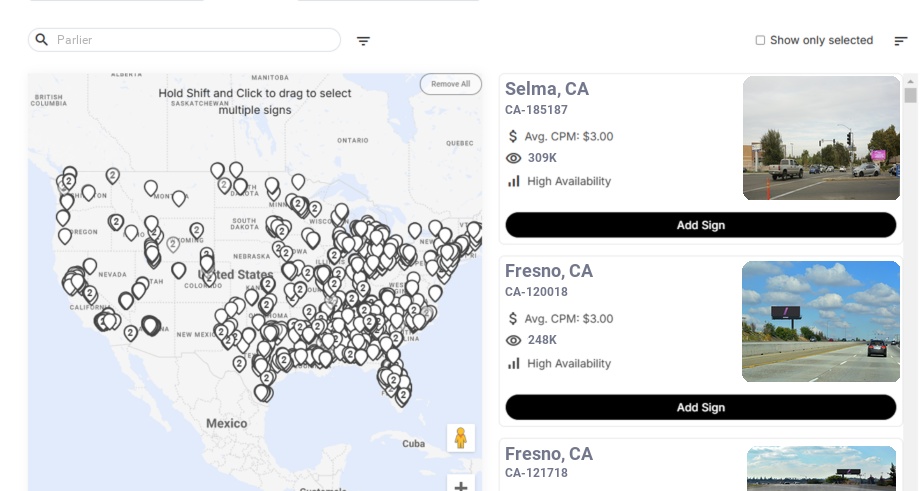The height and width of the screenshot is (491, 920).
Task: Add Sign for Selma, CA listing
Action: (700, 225)
